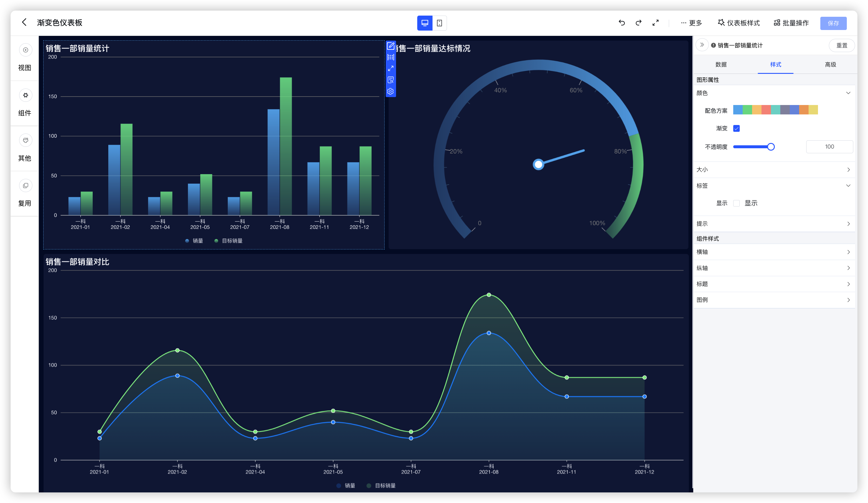Collapse the right properties panel
Screen dimensions: 868x503
coord(702,45)
